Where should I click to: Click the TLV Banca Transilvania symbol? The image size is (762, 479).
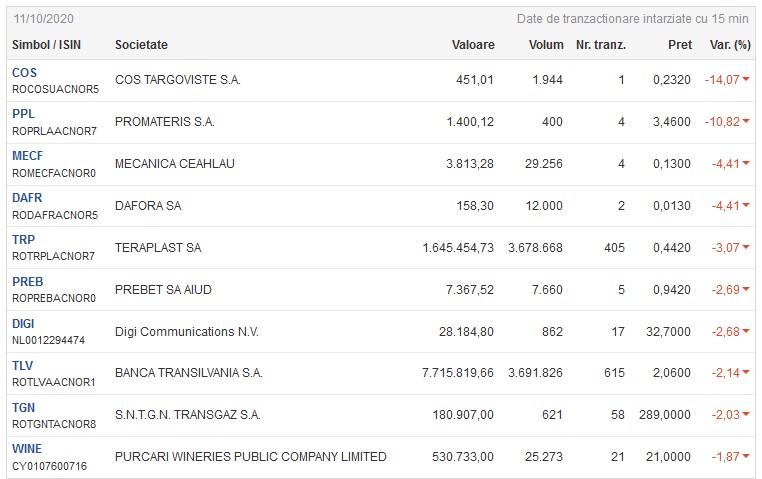tap(23, 366)
